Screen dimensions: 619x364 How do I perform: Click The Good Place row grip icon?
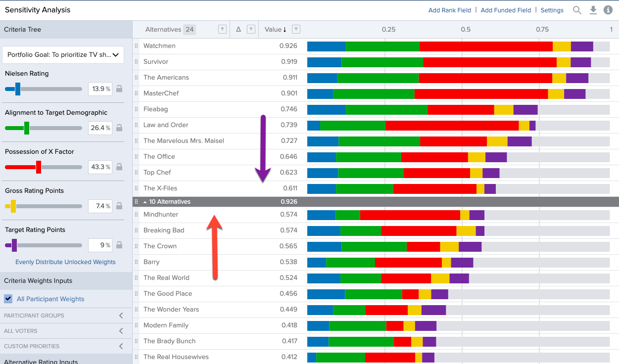tap(136, 294)
